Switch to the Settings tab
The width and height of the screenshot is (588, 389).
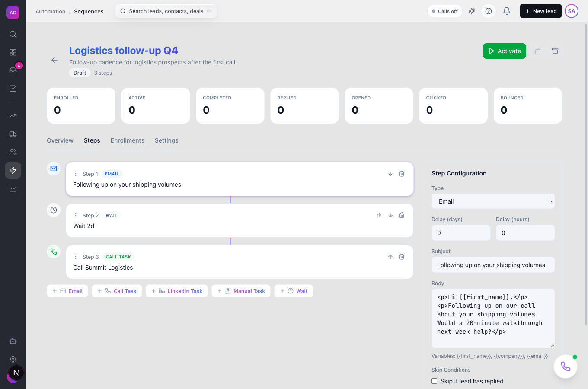click(x=166, y=140)
